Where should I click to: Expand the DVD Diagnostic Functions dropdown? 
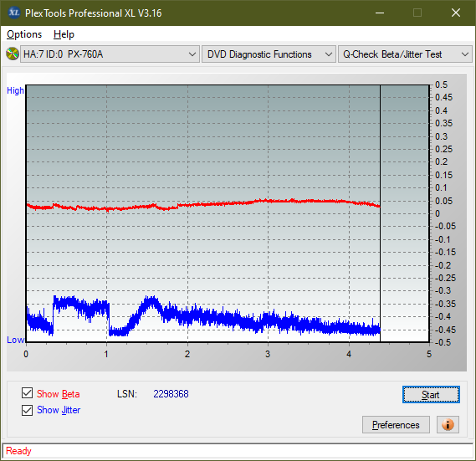coord(269,54)
